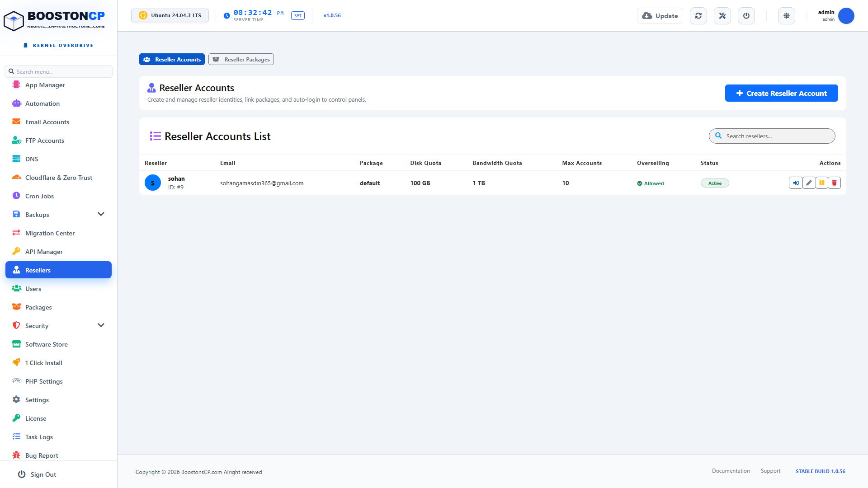Open License page
This screenshot has width=868, height=488.
click(58, 418)
